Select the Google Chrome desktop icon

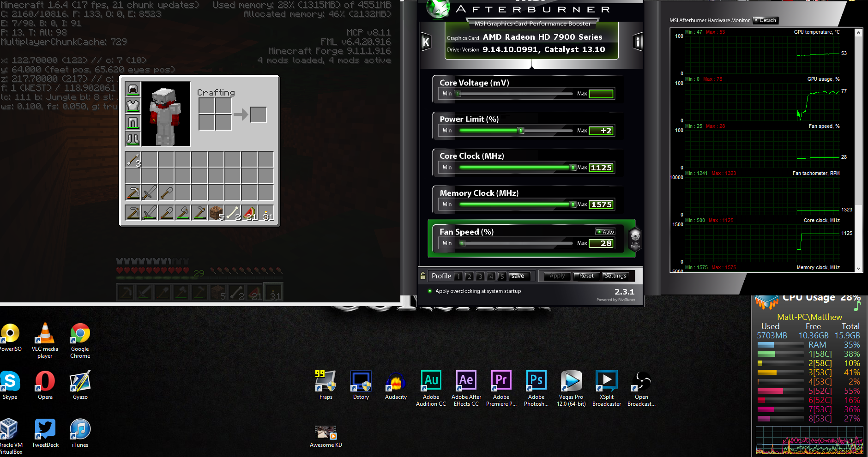[x=80, y=341]
